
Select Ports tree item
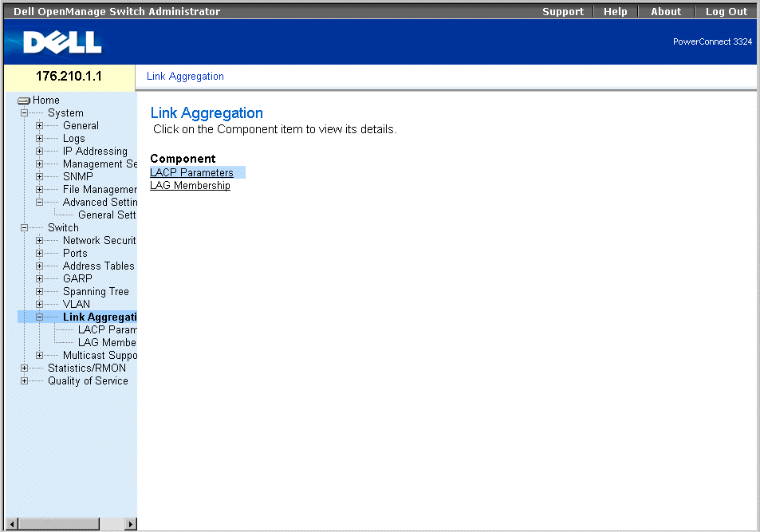75,253
